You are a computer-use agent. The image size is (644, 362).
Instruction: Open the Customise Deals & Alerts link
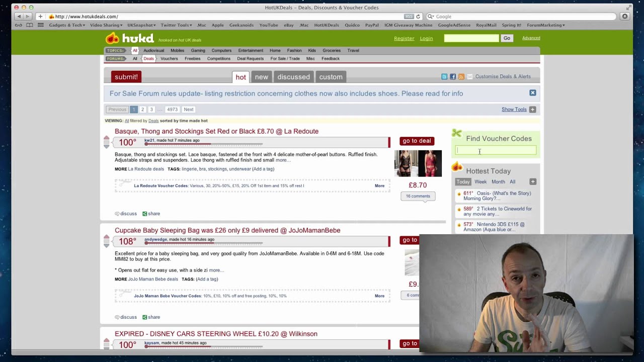[503, 76]
